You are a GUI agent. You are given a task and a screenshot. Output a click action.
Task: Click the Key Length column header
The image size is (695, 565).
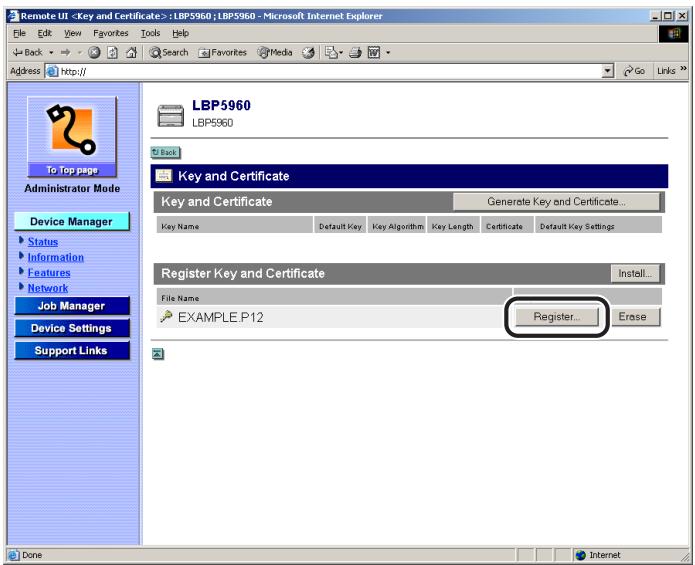click(453, 226)
